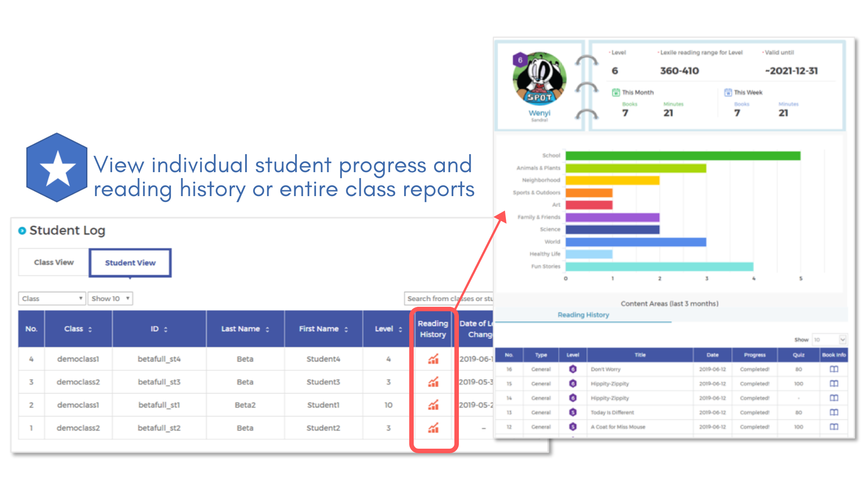Viewport: 868px width, 488px height.
Task: Click the blue star hexagon badge
Action: (x=57, y=168)
